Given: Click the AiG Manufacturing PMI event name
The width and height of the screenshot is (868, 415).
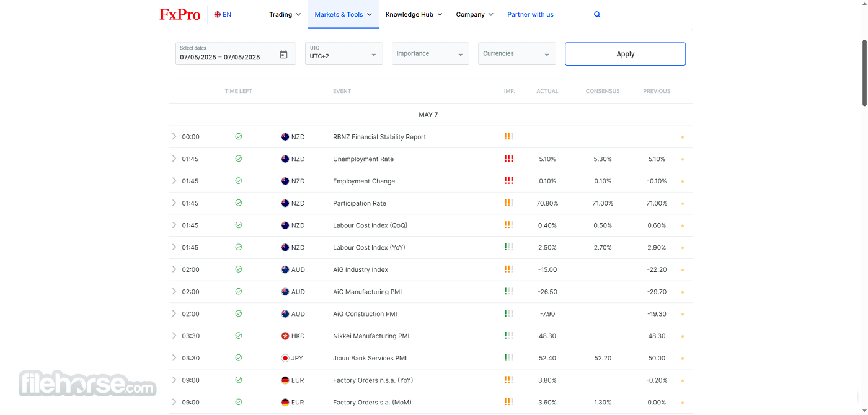Looking at the screenshot, I should [367, 292].
